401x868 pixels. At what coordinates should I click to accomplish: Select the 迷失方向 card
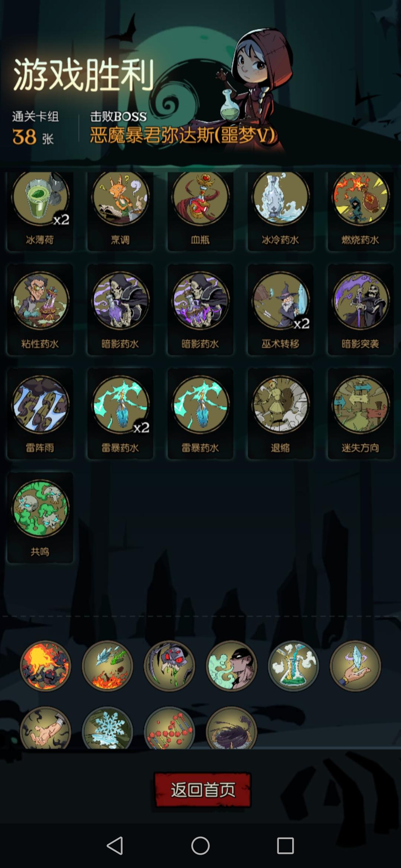click(x=361, y=414)
